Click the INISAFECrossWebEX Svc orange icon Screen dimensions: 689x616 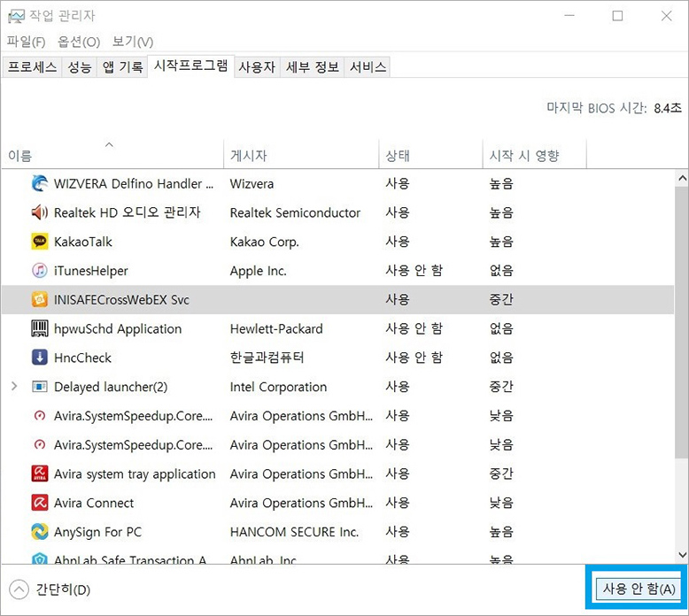pyautogui.click(x=40, y=299)
